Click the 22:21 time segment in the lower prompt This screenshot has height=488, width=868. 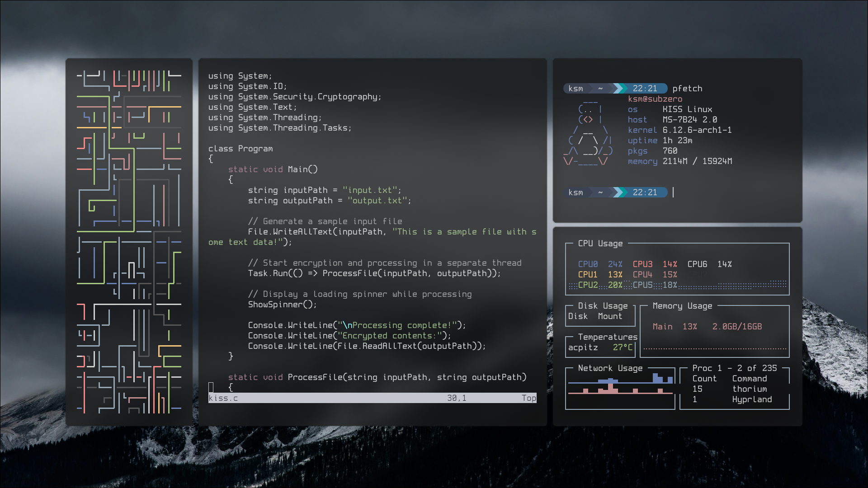pos(645,192)
